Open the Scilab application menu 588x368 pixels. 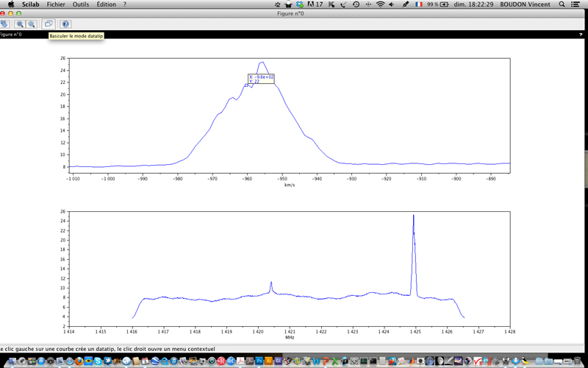point(31,4)
